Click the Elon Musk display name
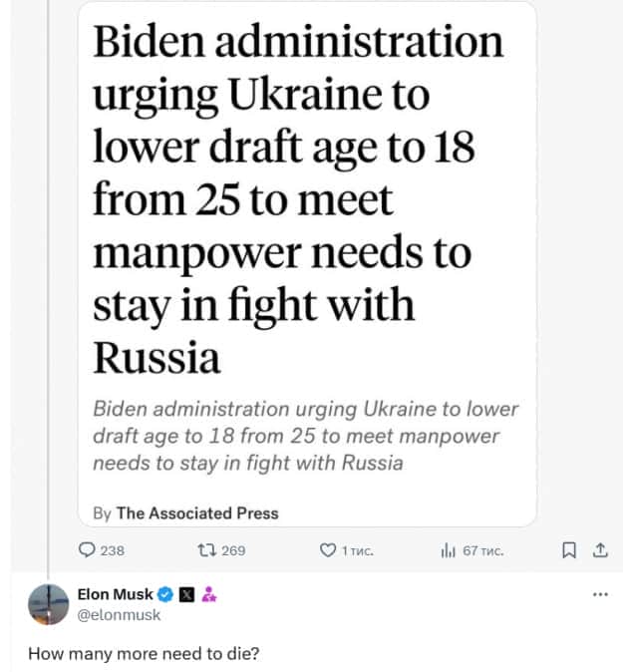The image size is (623, 672). click(x=115, y=595)
